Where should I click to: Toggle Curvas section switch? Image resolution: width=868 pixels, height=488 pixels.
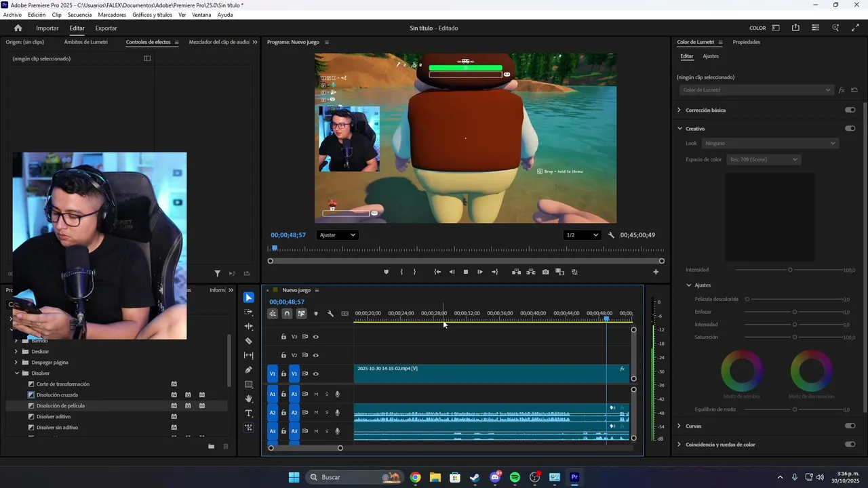point(850,426)
